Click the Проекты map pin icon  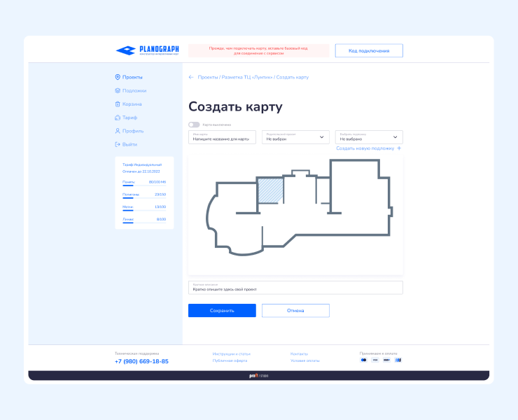[x=118, y=77]
